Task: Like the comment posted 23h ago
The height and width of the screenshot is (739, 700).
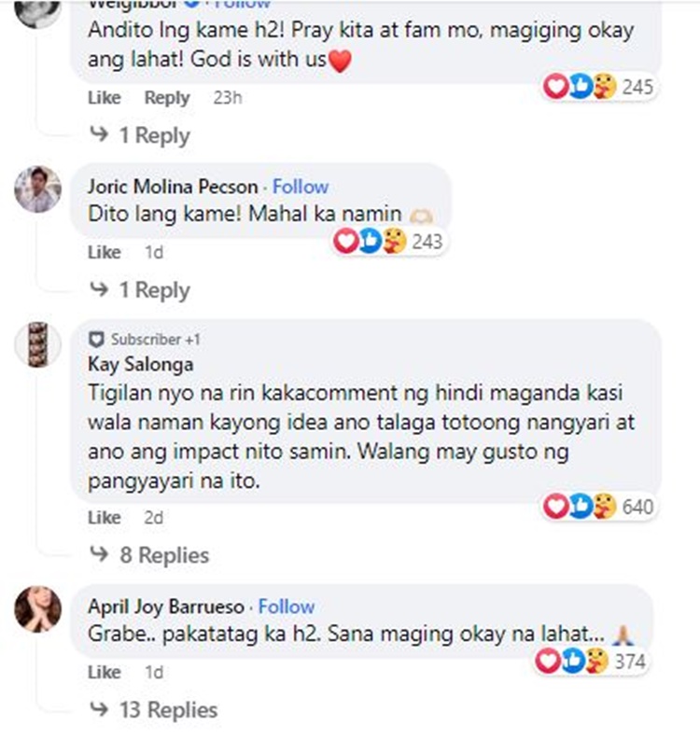Action: 105,98
